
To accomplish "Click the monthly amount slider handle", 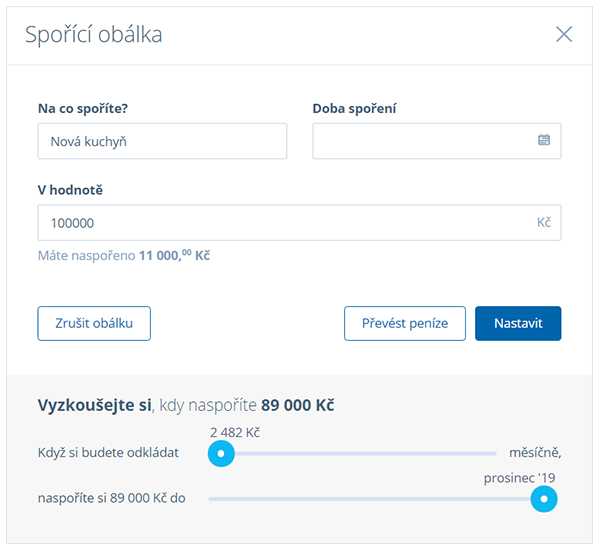I will (x=221, y=454).
